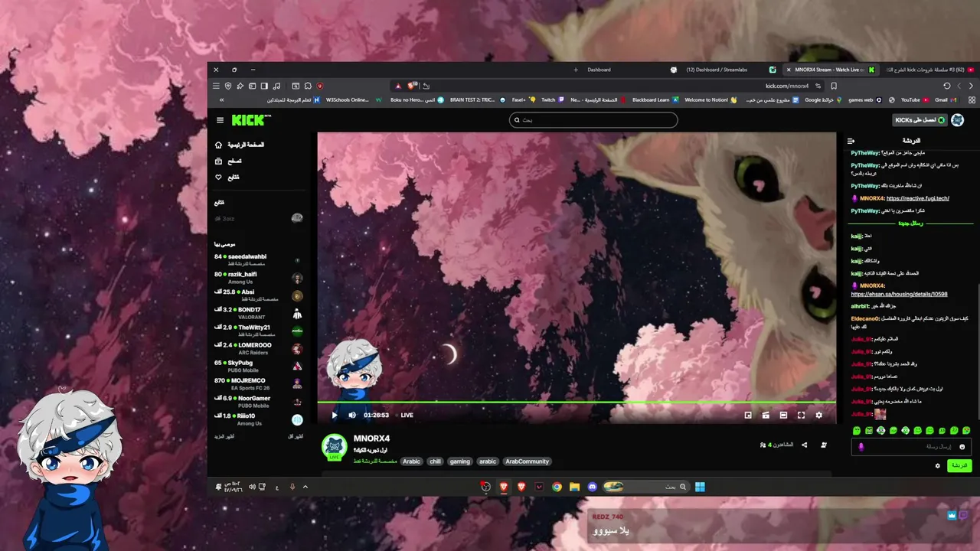Toggle theater mode player icon
This screenshot has width=980, height=551.
point(783,415)
